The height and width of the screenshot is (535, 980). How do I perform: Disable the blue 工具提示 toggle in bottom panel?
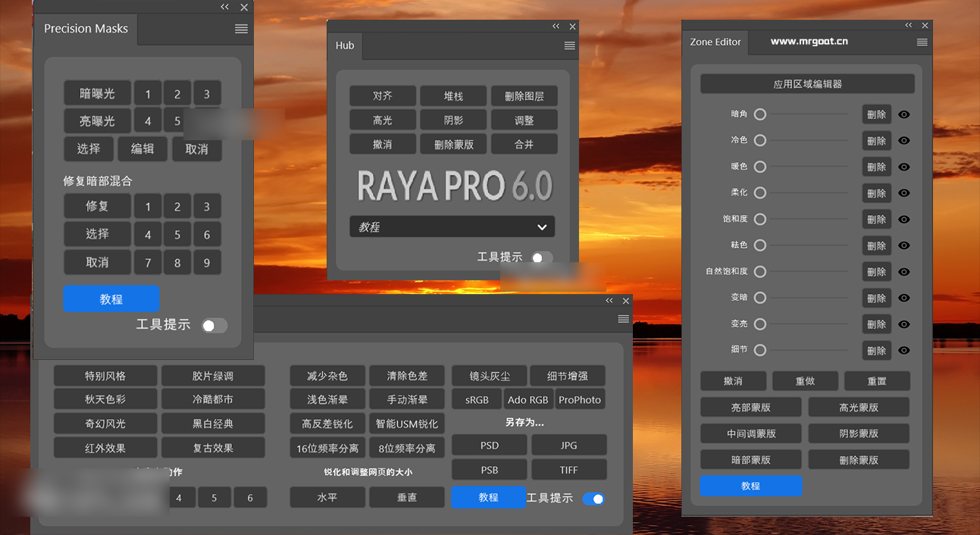[593, 499]
